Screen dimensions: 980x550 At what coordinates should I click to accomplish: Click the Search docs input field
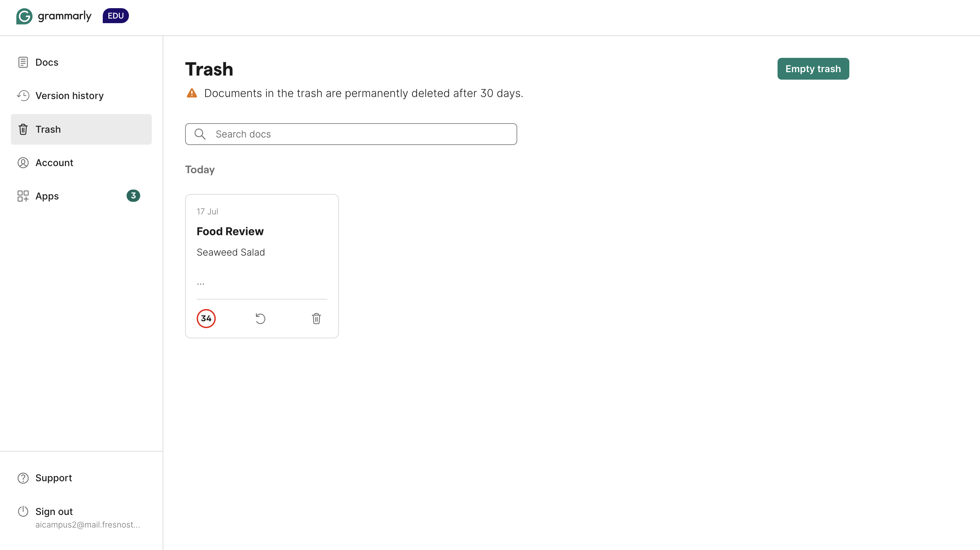361,134
